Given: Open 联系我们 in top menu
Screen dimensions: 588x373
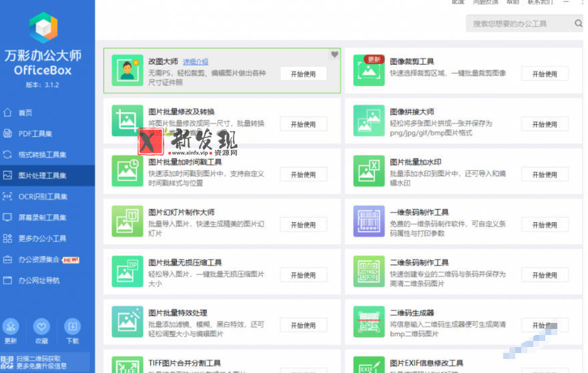Looking at the screenshot, I should 541,2.
